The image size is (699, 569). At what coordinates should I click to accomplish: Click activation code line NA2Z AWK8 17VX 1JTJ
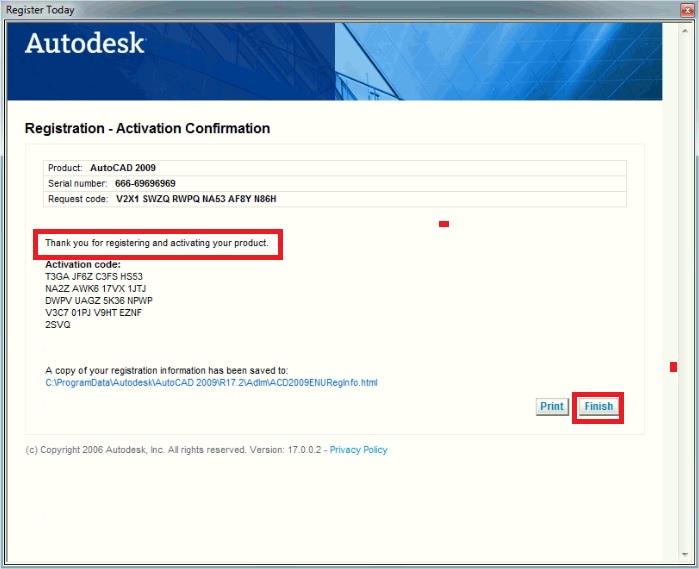[x=95, y=289]
